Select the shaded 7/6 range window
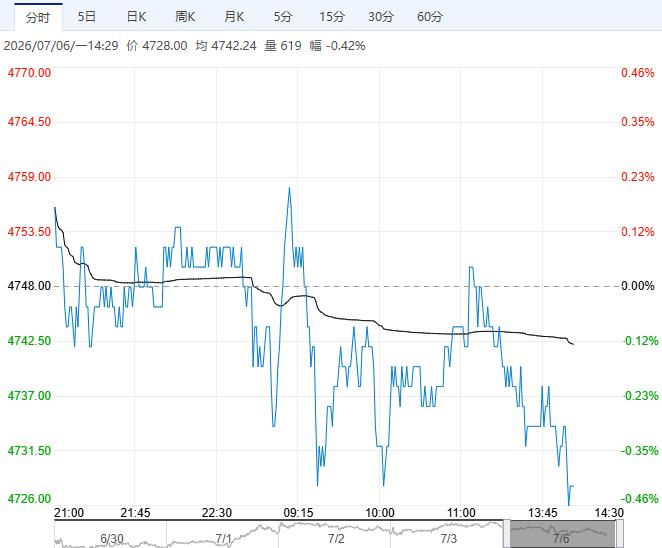Image resolution: width=662 pixels, height=548 pixels. [x=563, y=534]
